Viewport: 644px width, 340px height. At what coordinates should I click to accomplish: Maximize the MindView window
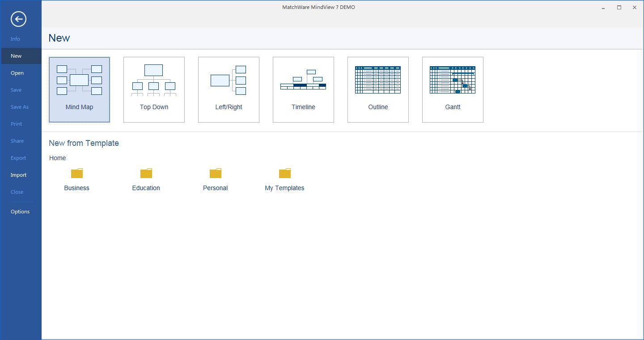pyautogui.click(x=619, y=7)
